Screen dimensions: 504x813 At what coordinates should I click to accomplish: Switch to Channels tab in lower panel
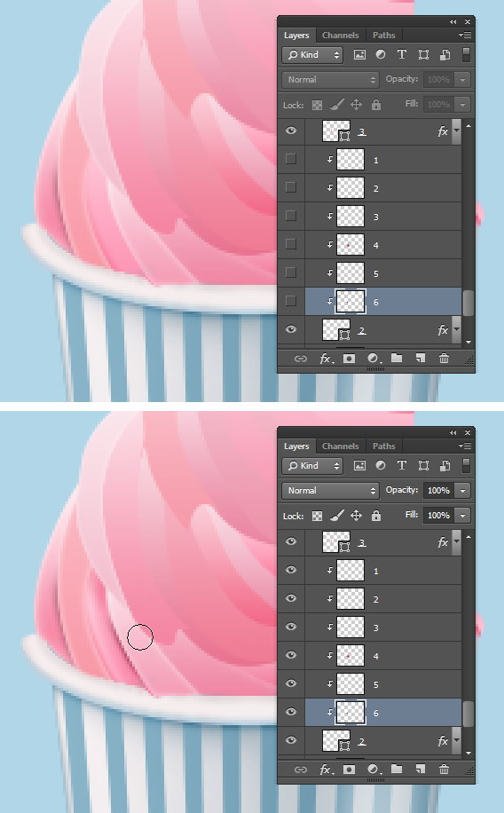point(340,446)
